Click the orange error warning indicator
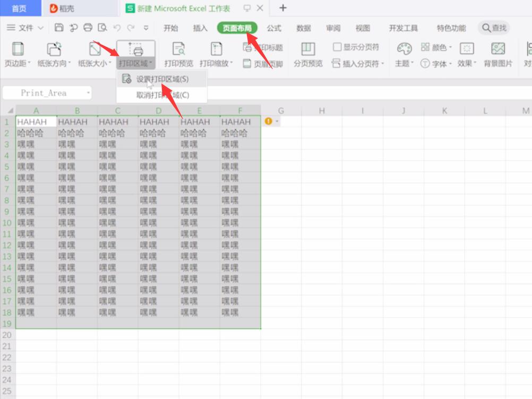The width and height of the screenshot is (532, 399). tap(268, 121)
